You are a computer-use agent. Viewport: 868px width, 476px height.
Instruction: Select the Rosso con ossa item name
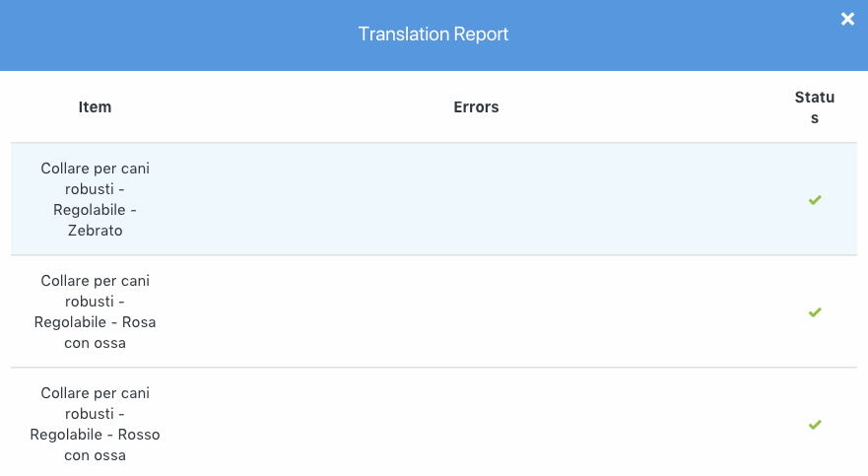click(x=96, y=425)
